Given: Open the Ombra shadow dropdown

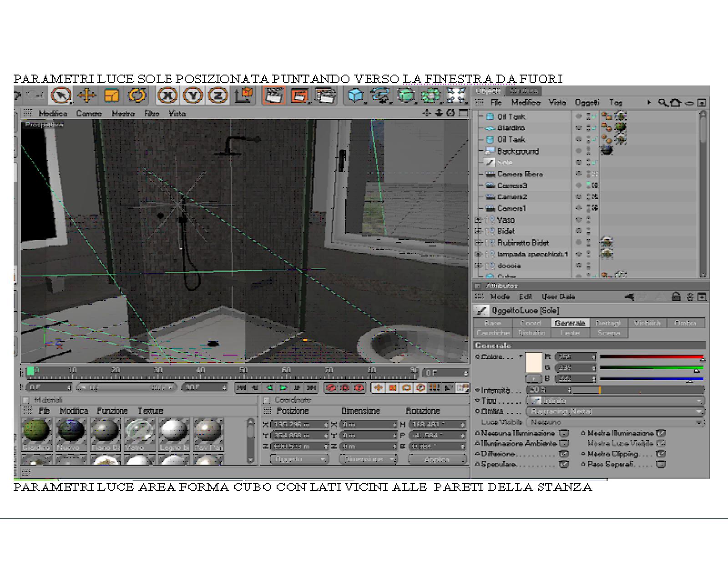Looking at the screenshot, I should (615, 411).
